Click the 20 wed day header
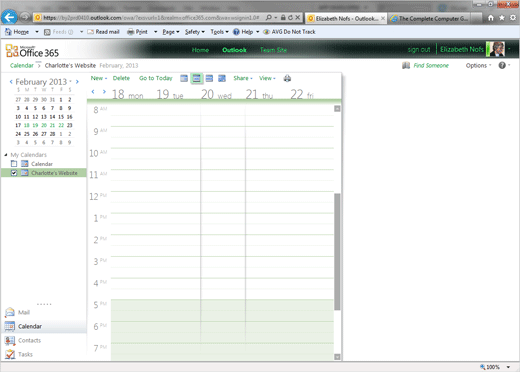The image size is (520, 372). [216, 95]
